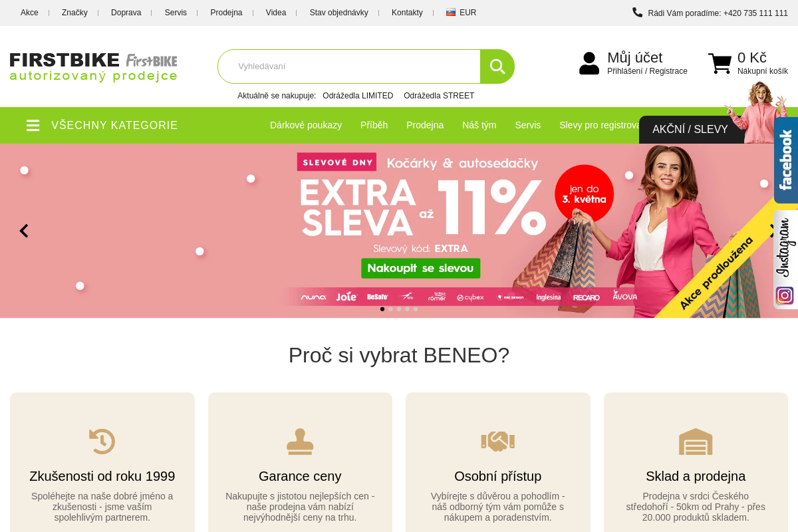
Task: Follow the Odrážedla LIMITED link
Action: [358, 96]
